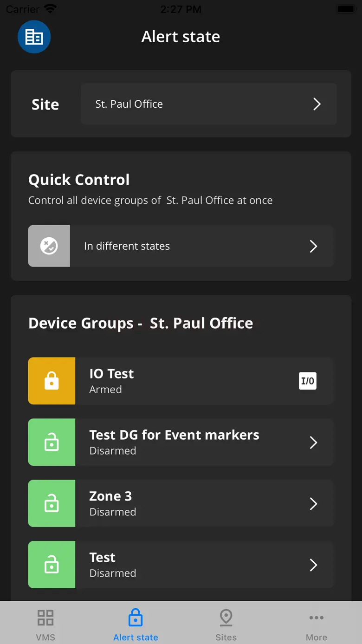
Task: Tap the Sites location pin icon
Action: [226, 618]
